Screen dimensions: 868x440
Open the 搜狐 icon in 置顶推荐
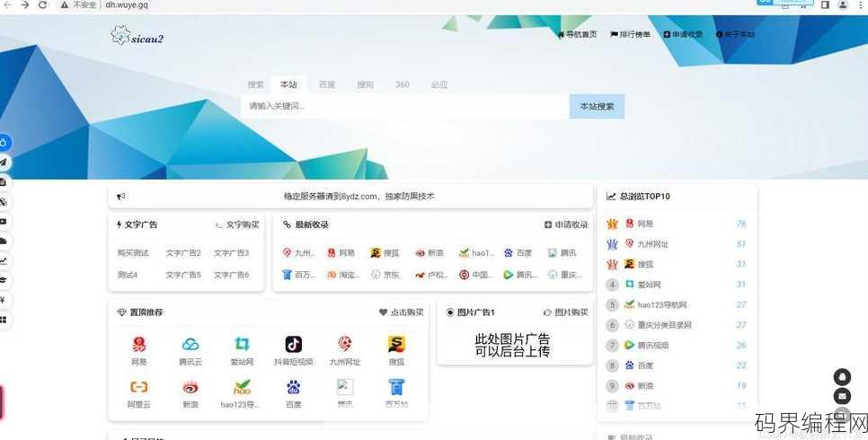(396, 344)
